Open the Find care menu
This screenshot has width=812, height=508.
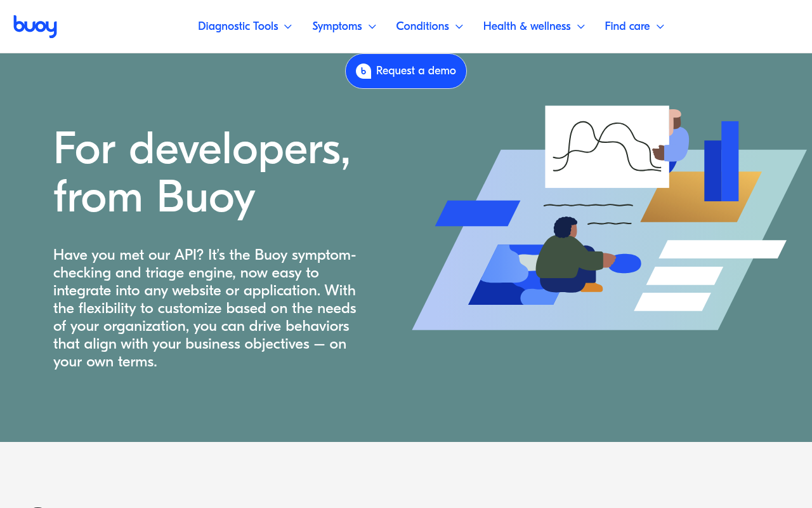tap(627, 26)
